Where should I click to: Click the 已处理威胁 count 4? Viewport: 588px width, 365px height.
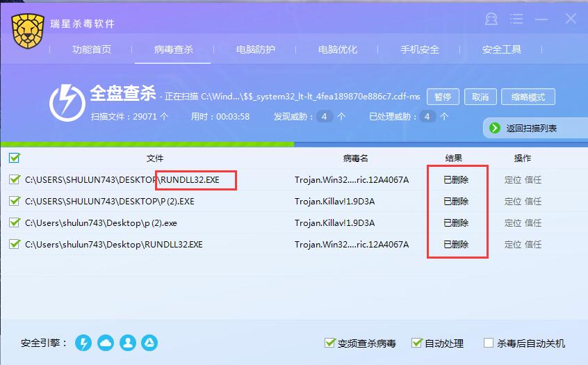(427, 117)
